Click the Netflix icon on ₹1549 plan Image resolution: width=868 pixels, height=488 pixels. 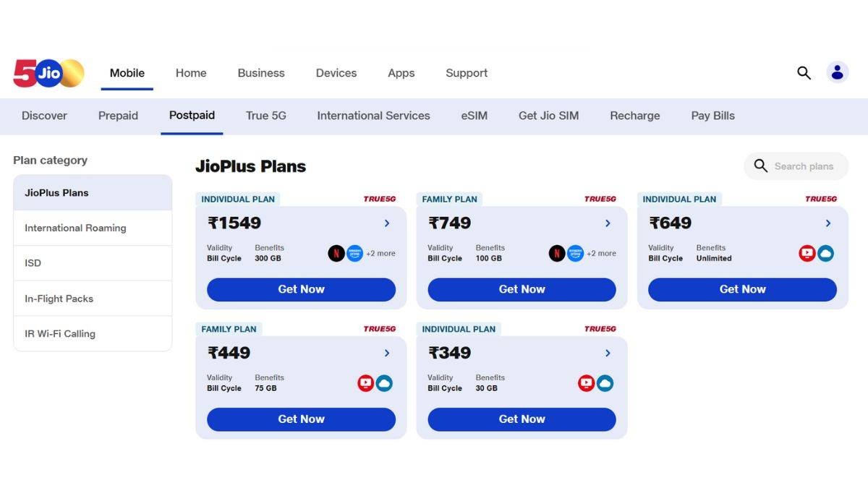tap(337, 254)
